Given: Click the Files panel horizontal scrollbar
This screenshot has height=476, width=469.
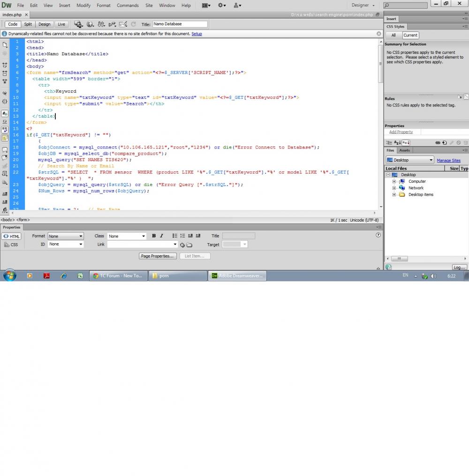Looking at the screenshot, I should [399, 259].
